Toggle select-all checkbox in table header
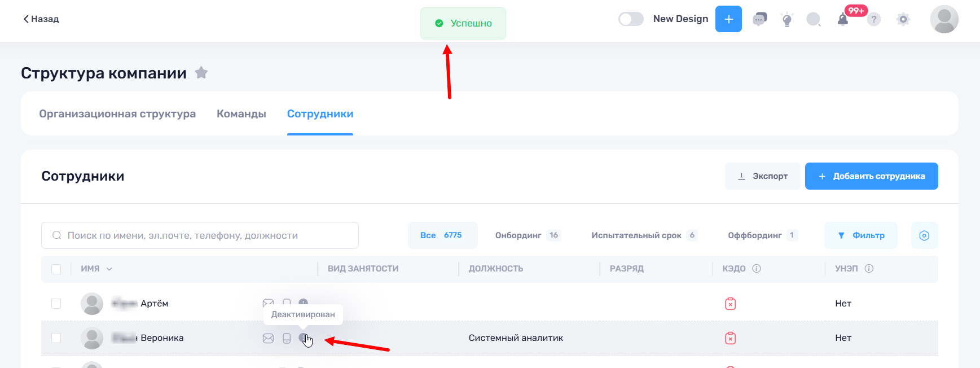 (56, 269)
